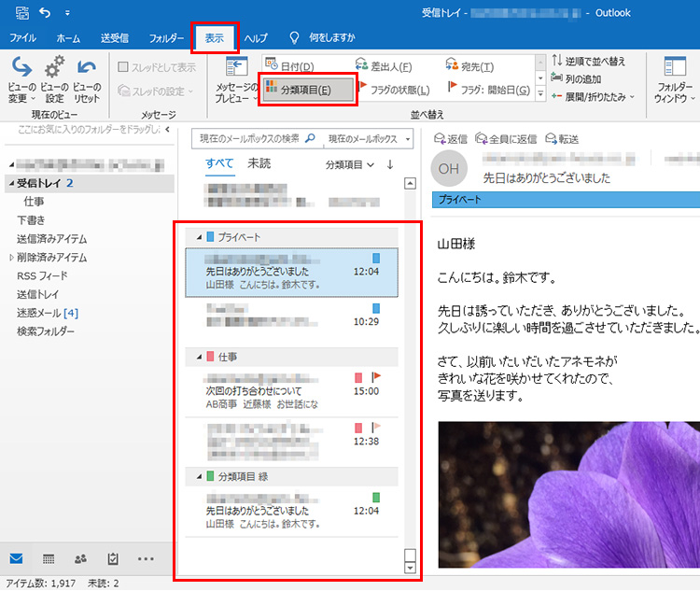Viewport: 700px width, 591px height.
Task: Switch to 未読 message filter tab
Action: point(259,163)
